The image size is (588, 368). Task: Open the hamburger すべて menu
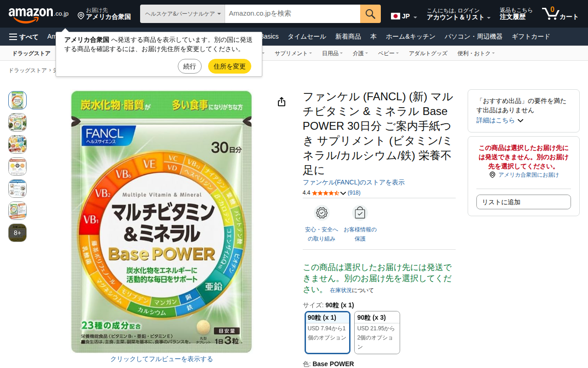pyautogui.click(x=23, y=37)
